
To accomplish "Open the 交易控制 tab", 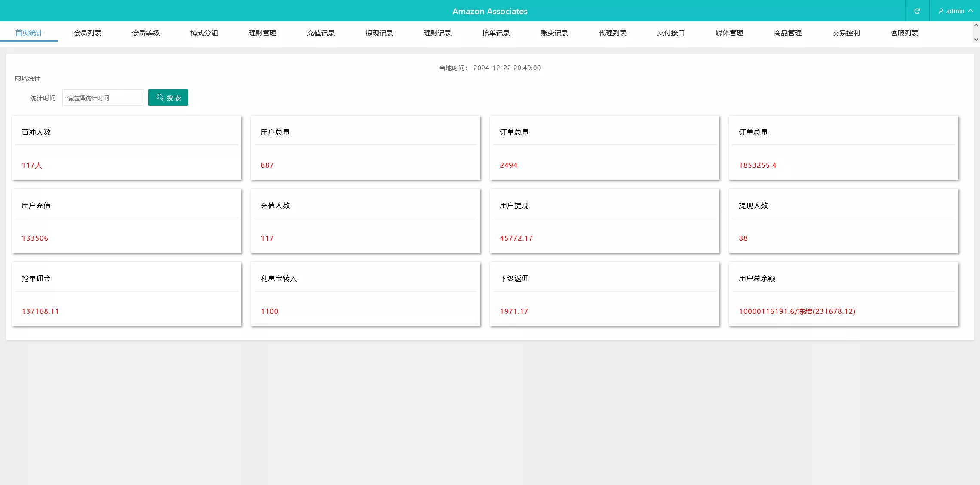I will click(x=846, y=33).
